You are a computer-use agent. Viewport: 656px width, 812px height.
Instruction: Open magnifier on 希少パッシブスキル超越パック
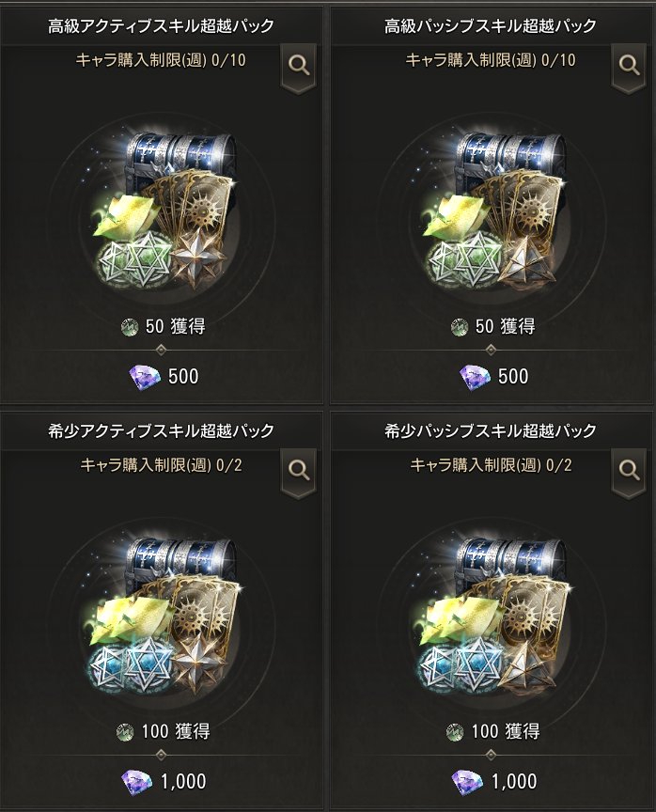(x=629, y=472)
